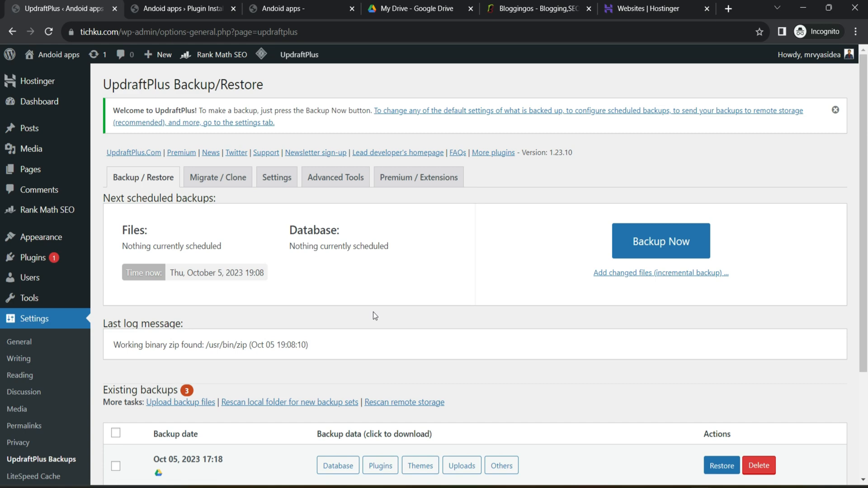Screen dimensions: 868x488
Task: Bookmark this page with the star icon
Action: [759, 32]
